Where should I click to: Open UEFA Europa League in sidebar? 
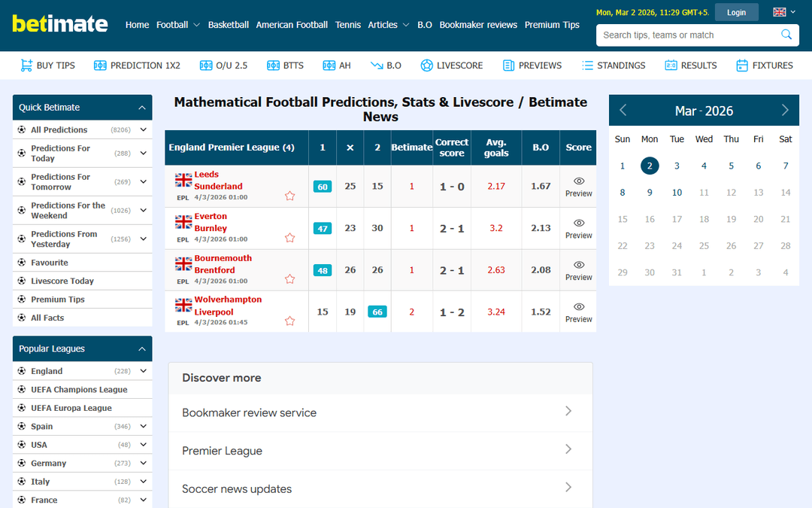tap(71, 408)
